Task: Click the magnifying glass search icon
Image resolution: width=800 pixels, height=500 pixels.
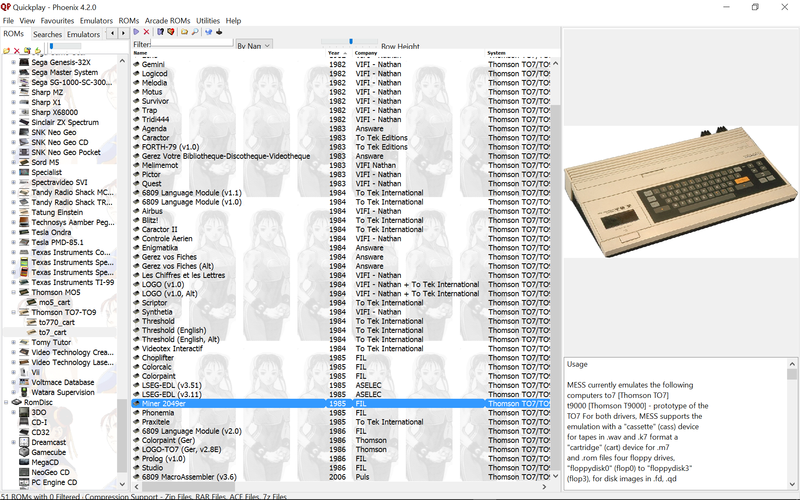Action: point(195,32)
